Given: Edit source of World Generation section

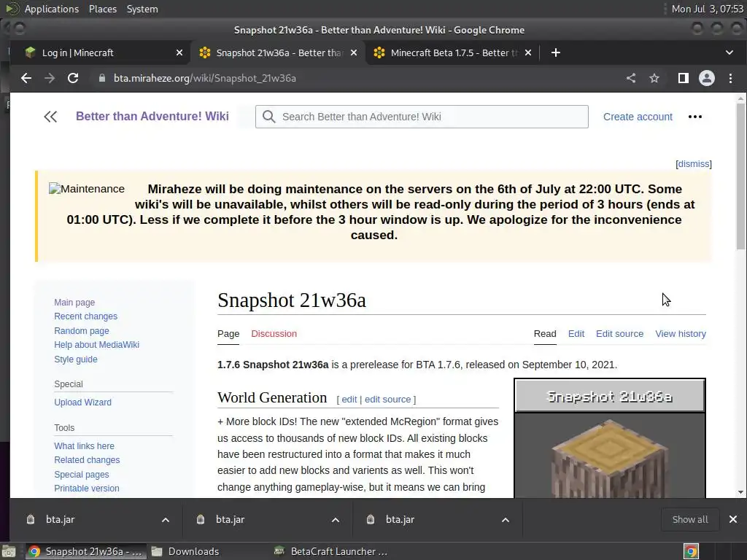Looking at the screenshot, I should [388, 400].
